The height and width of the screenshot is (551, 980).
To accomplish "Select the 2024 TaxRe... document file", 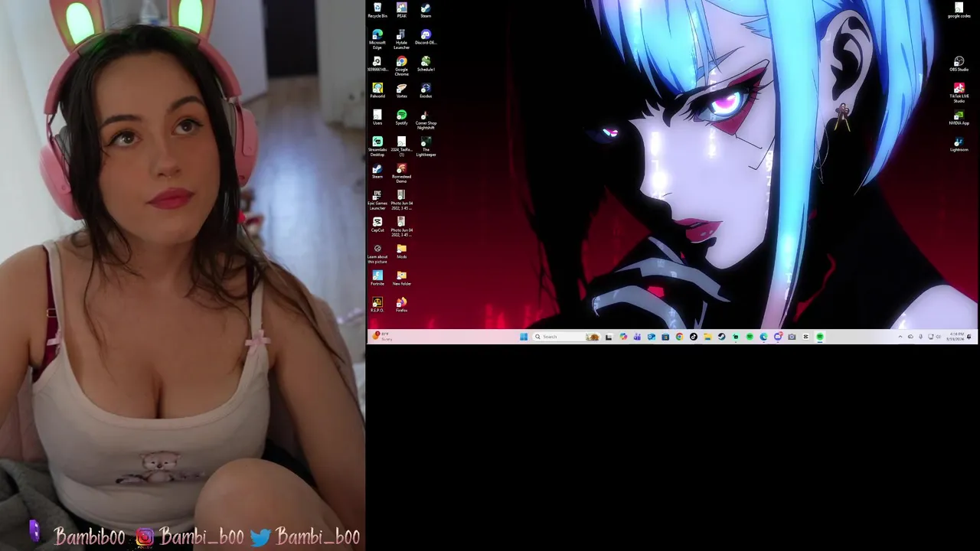I will [401, 146].
